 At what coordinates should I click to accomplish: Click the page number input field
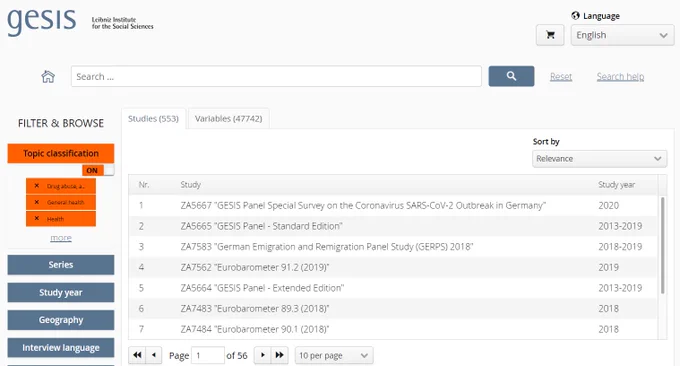point(208,356)
